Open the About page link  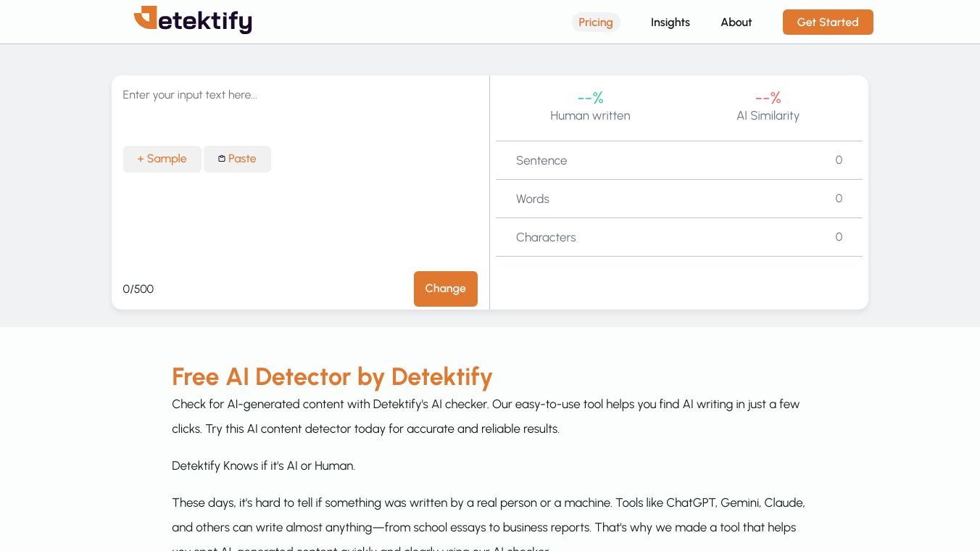click(736, 22)
